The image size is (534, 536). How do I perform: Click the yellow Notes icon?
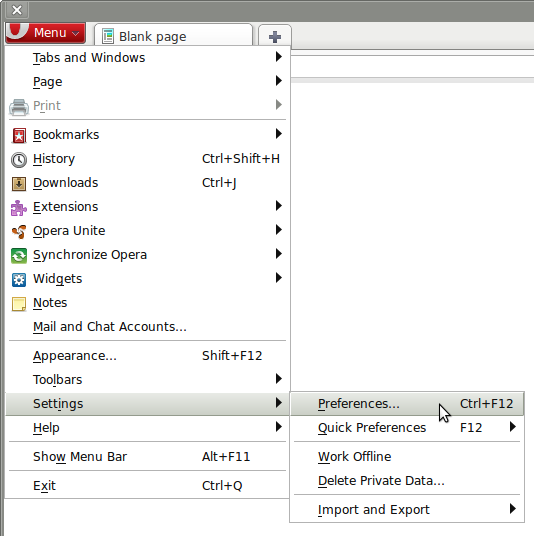(x=19, y=304)
